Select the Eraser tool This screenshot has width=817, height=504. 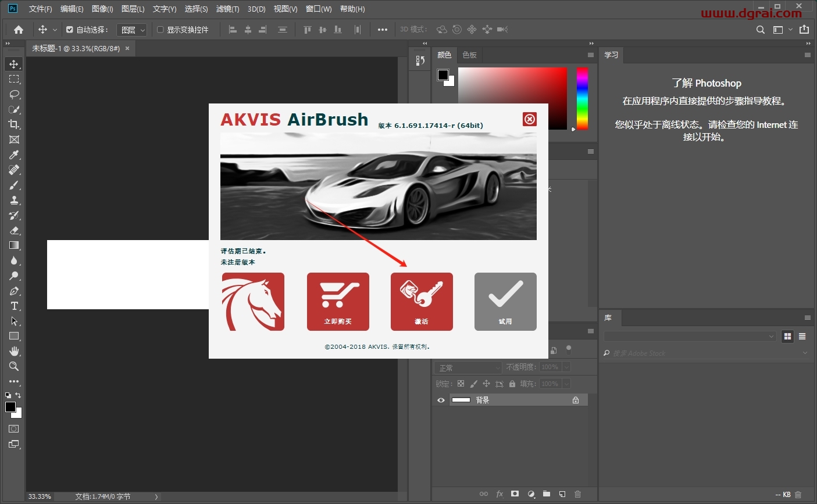[14, 230]
